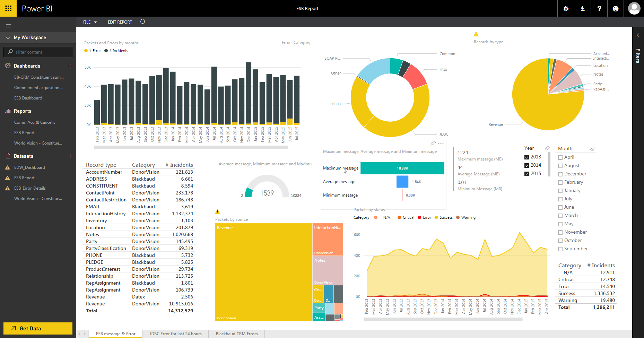Switch to JDBC Error for last 24 hours tab
Screen dimensions: 644x338
pyautogui.click(x=175, y=334)
